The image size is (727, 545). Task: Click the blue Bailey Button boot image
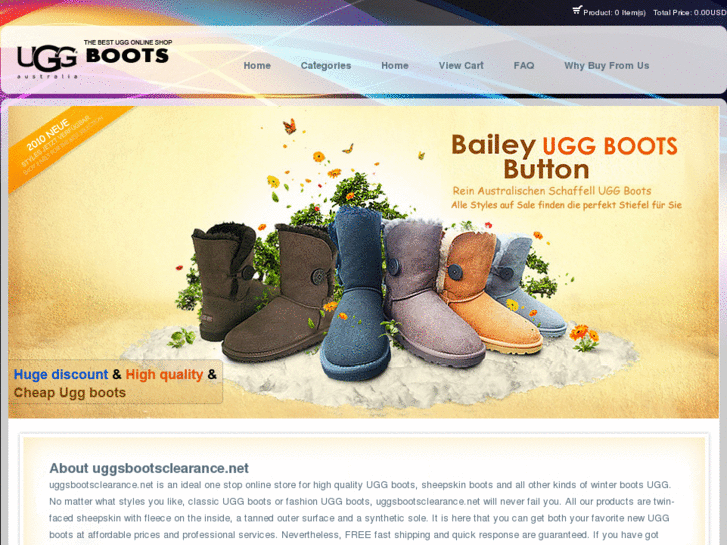click(x=355, y=293)
